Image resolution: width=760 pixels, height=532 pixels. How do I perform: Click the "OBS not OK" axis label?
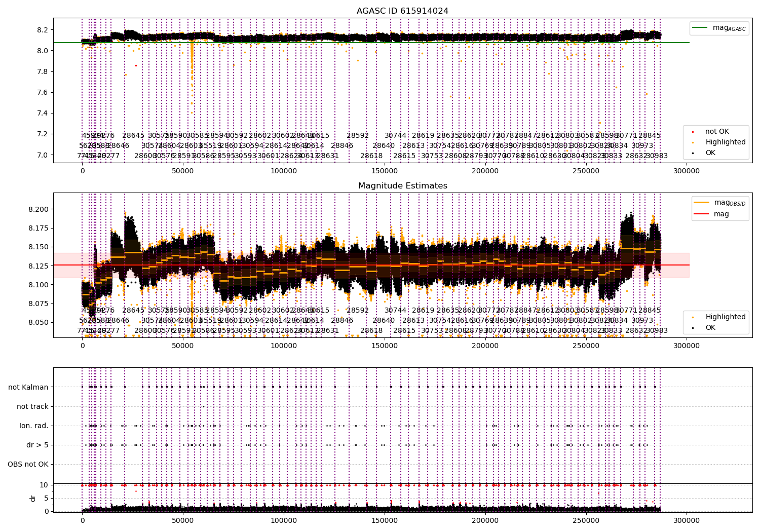pos(28,465)
